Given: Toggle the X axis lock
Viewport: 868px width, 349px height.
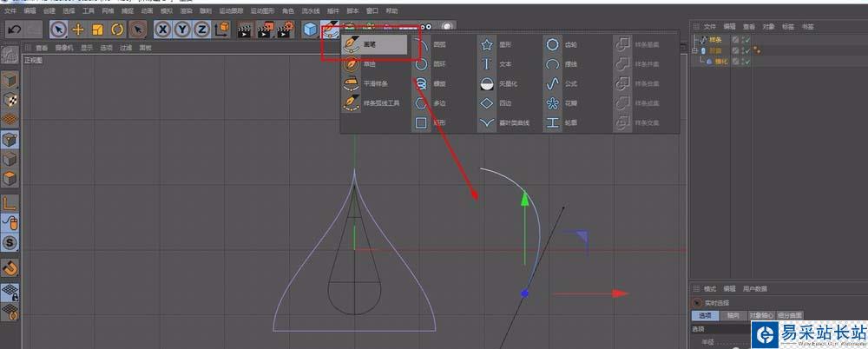Looking at the screenshot, I should tap(162, 30).
